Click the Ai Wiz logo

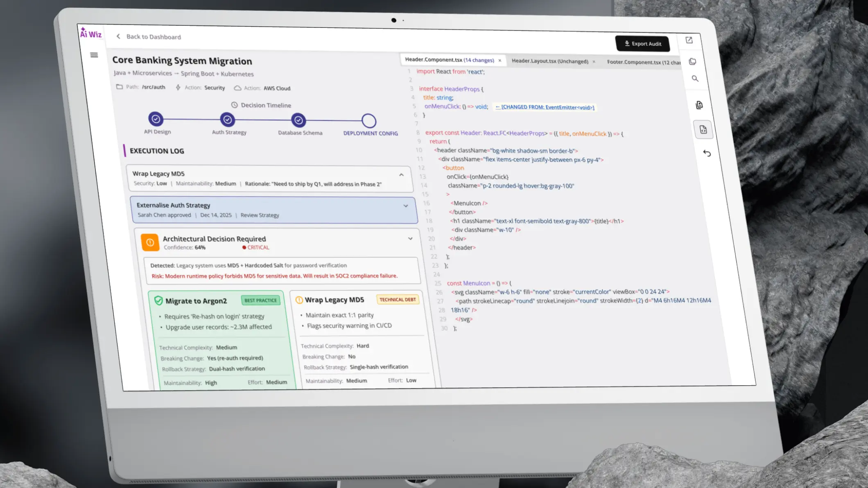click(x=91, y=34)
